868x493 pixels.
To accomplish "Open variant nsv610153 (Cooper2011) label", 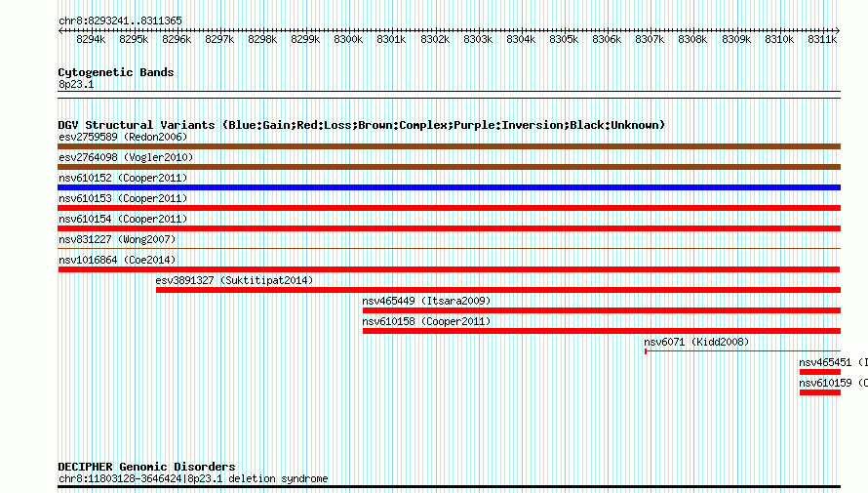I will point(123,198).
